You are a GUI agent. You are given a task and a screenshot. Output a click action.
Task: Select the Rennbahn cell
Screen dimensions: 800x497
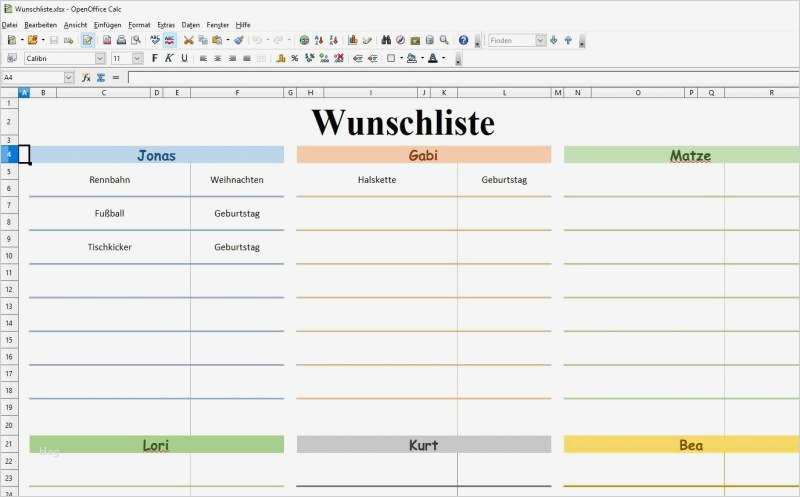click(110, 180)
